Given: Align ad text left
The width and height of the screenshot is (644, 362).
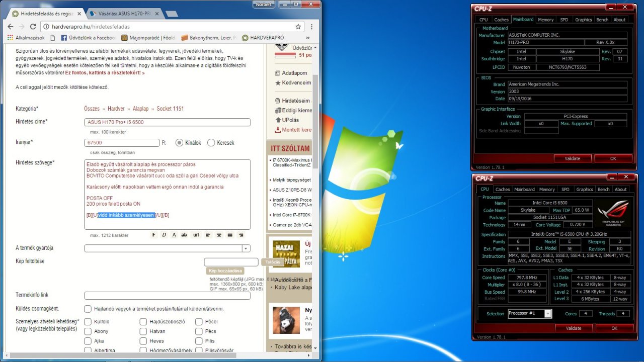Looking at the screenshot, I should (x=208, y=235).
